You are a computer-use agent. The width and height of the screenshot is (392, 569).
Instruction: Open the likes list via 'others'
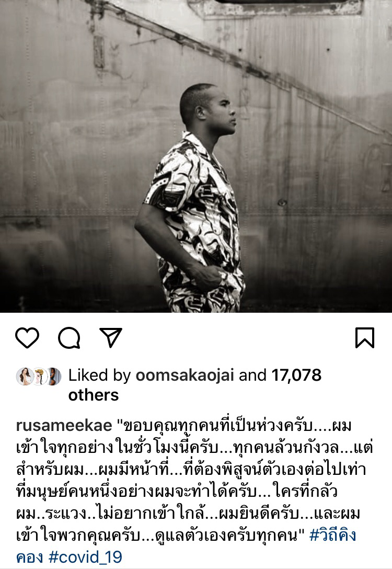[x=93, y=395]
